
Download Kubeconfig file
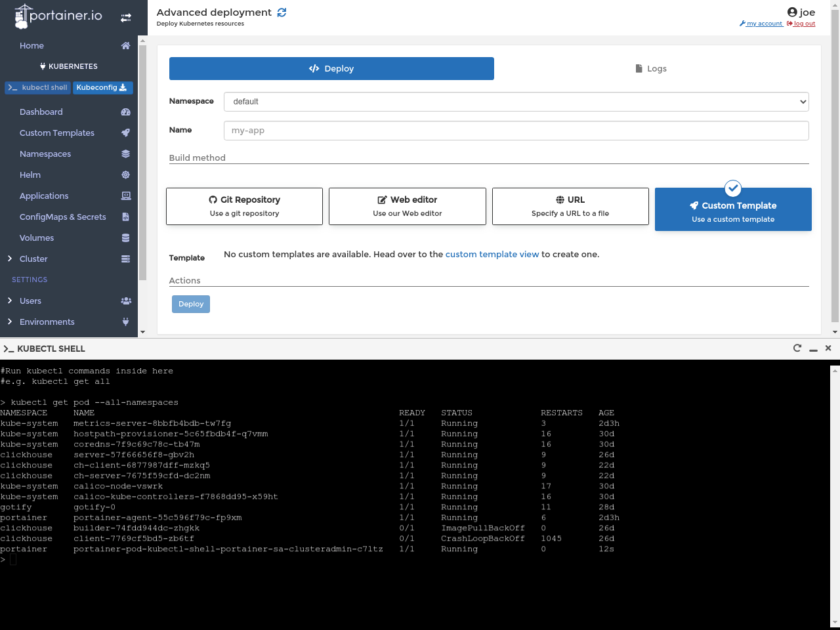[x=102, y=87]
